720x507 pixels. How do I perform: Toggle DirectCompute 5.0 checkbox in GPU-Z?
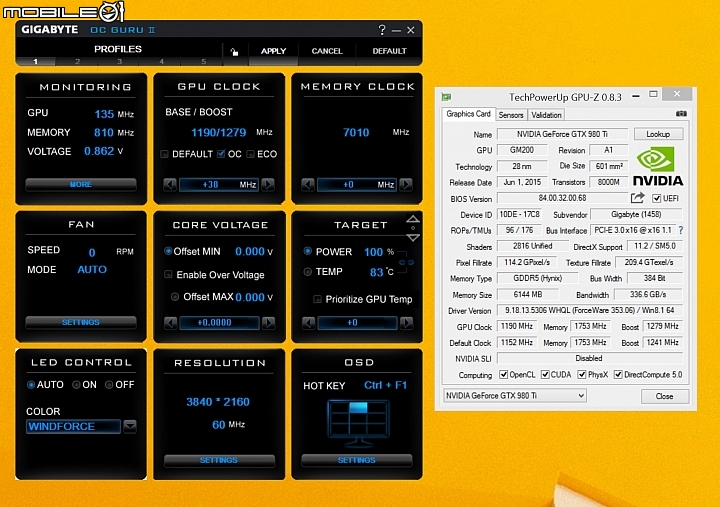[618, 375]
